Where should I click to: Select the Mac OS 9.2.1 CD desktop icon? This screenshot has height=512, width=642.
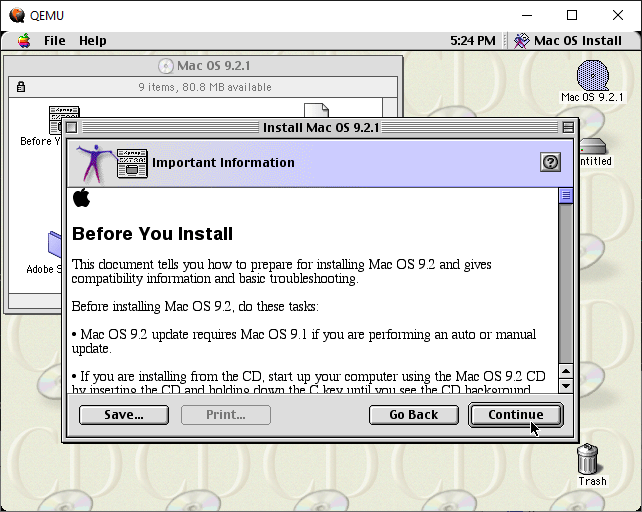click(x=592, y=76)
